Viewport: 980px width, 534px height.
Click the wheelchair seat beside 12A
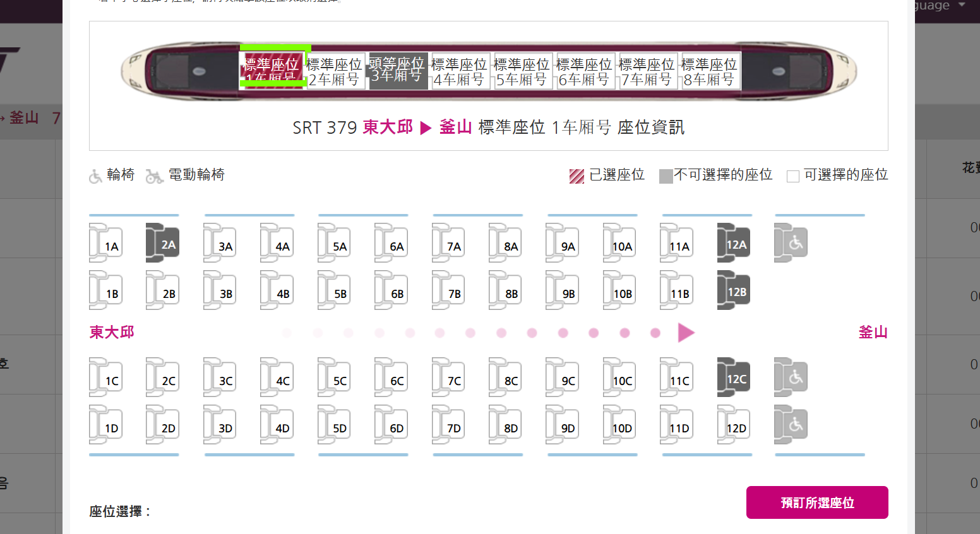(x=791, y=243)
